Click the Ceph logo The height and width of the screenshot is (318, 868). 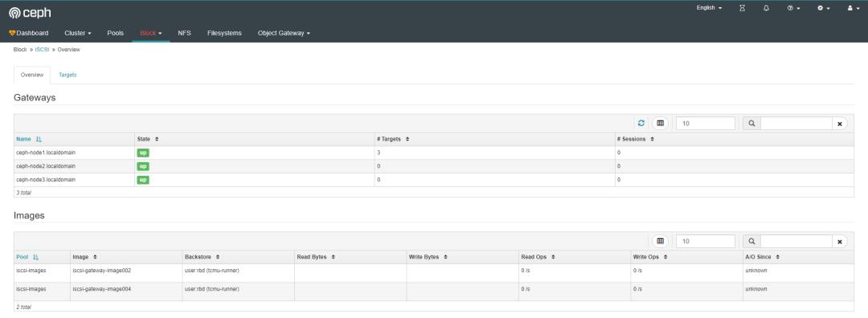(30, 13)
